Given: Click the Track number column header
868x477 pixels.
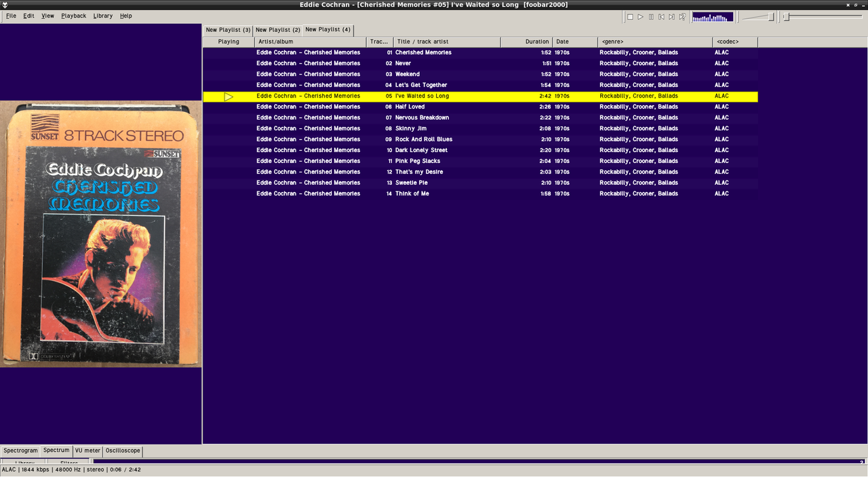Looking at the screenshot, I should (380, 42).
